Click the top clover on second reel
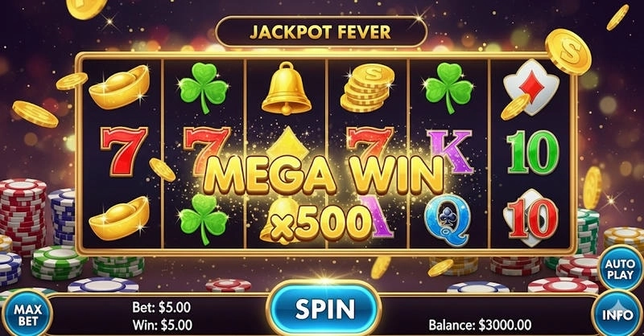644x336 pixels. tap(204, 88)
